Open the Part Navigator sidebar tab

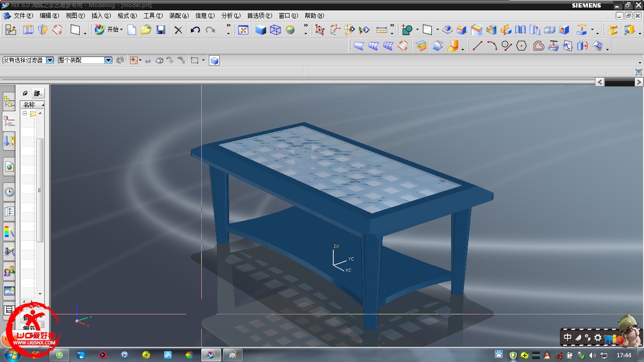point(9,122)
